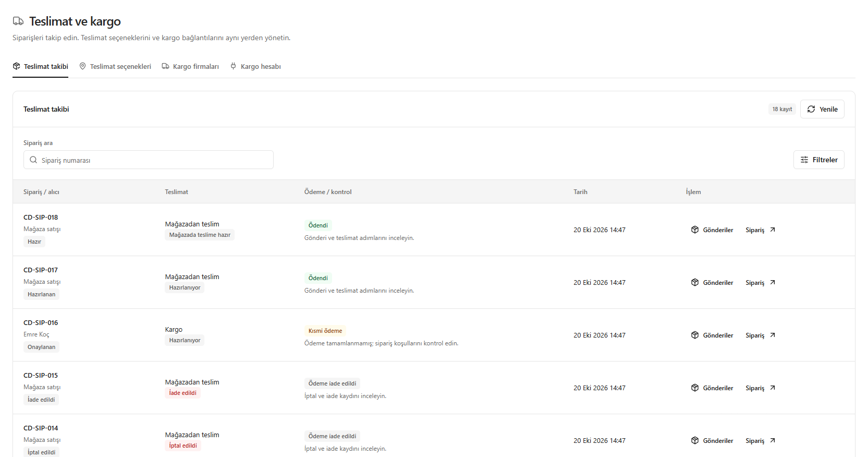This screenshot has height=457, width=868.
Task: Open Sipariş link for CD-SIP-017
Action: point(760,282)
